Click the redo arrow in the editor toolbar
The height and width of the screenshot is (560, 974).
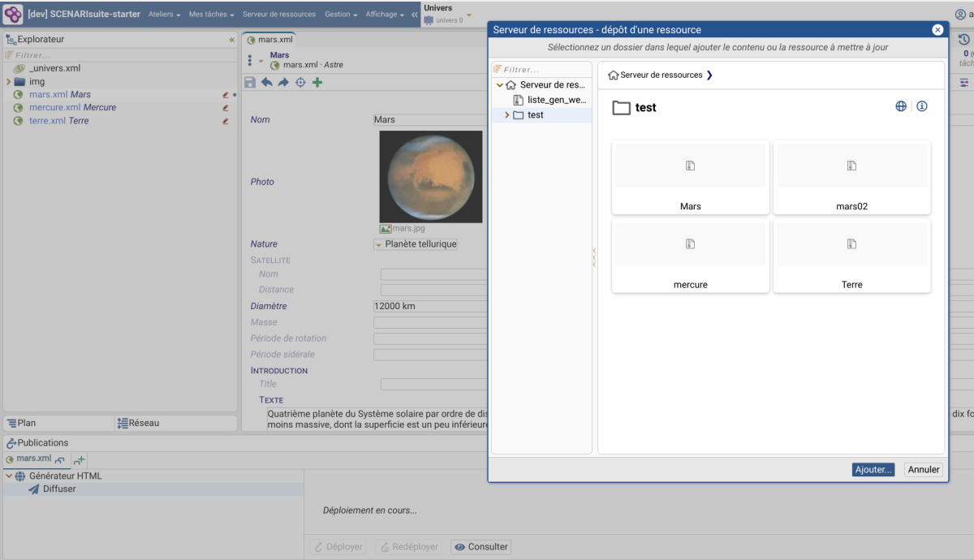(x=283, y=83)
